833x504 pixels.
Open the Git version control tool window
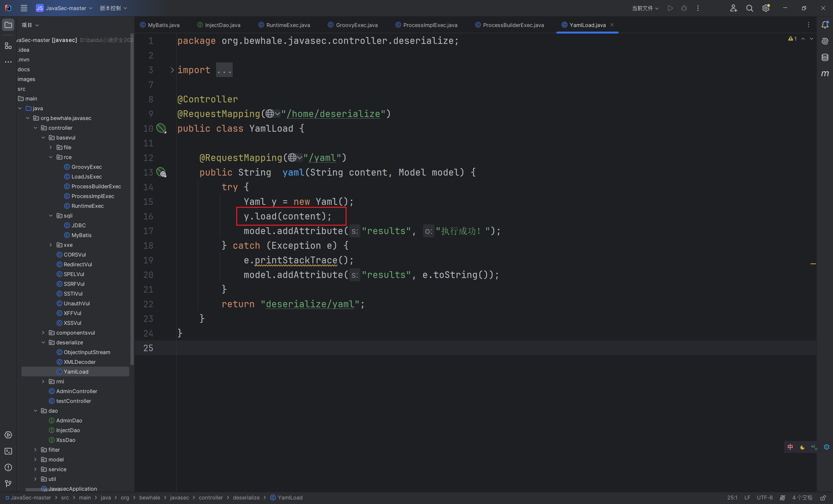tap(8, 484)
